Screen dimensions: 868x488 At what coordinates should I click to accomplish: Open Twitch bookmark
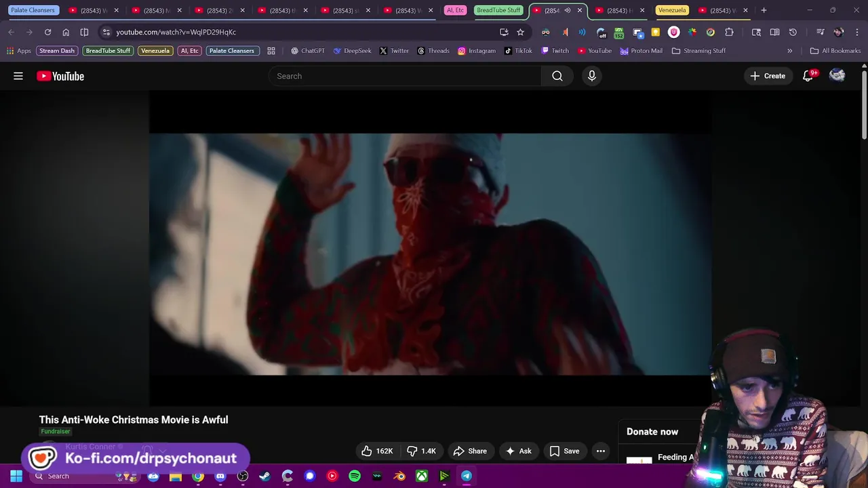click(x=555, y=51)
